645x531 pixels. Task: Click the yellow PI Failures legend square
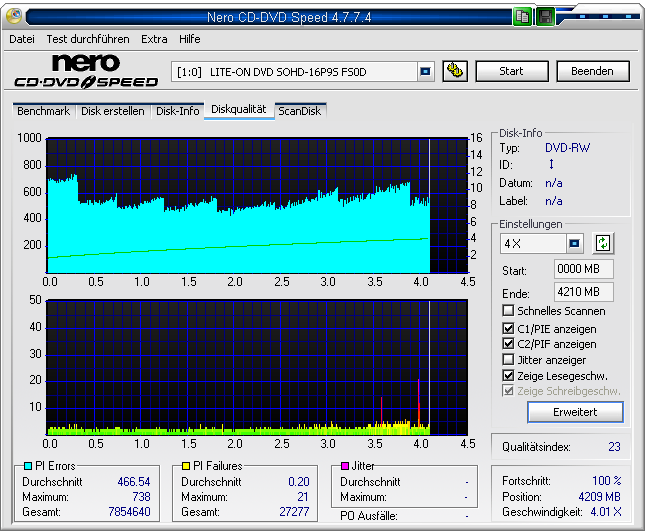(186, 466)
